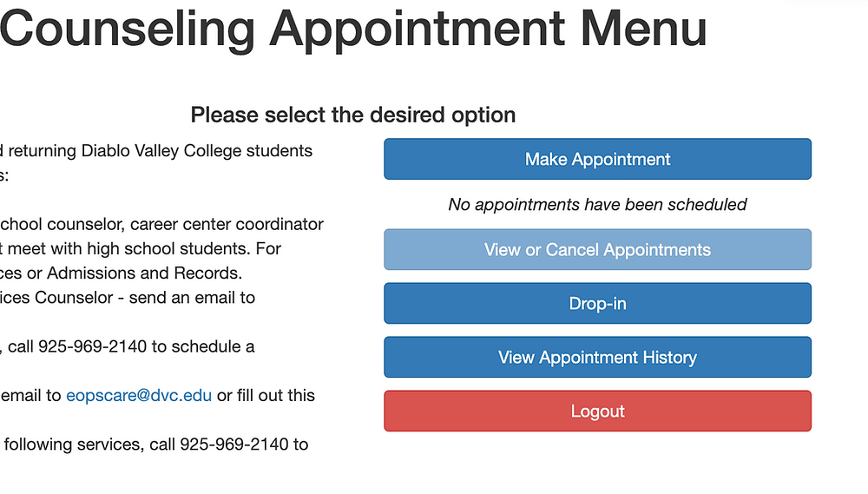The height and width of the screenshot is (494, 868).
Task: Follow the eopscare@dvc.edu email link
Action: [139, 395]
